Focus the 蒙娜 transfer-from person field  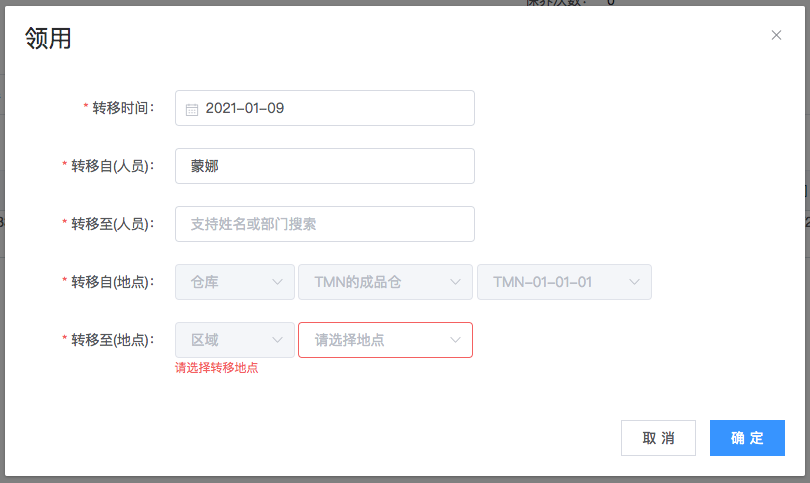tap(324, 166)
